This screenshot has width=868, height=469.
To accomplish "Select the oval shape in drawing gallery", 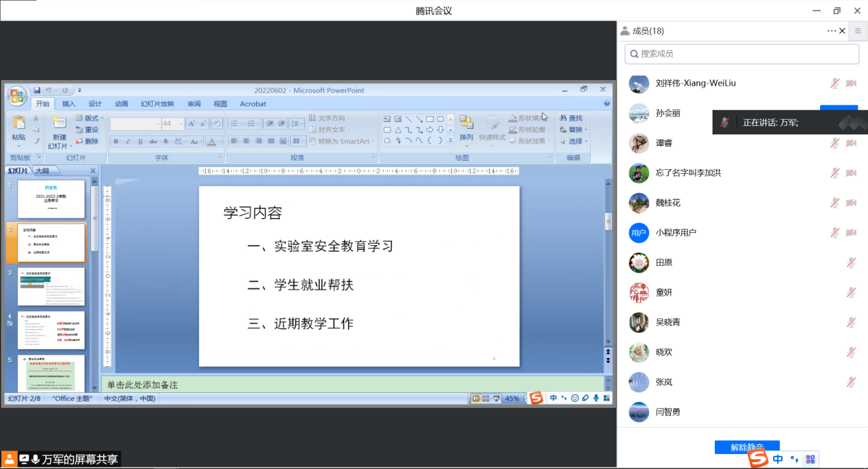I will [x=440, y=119].
